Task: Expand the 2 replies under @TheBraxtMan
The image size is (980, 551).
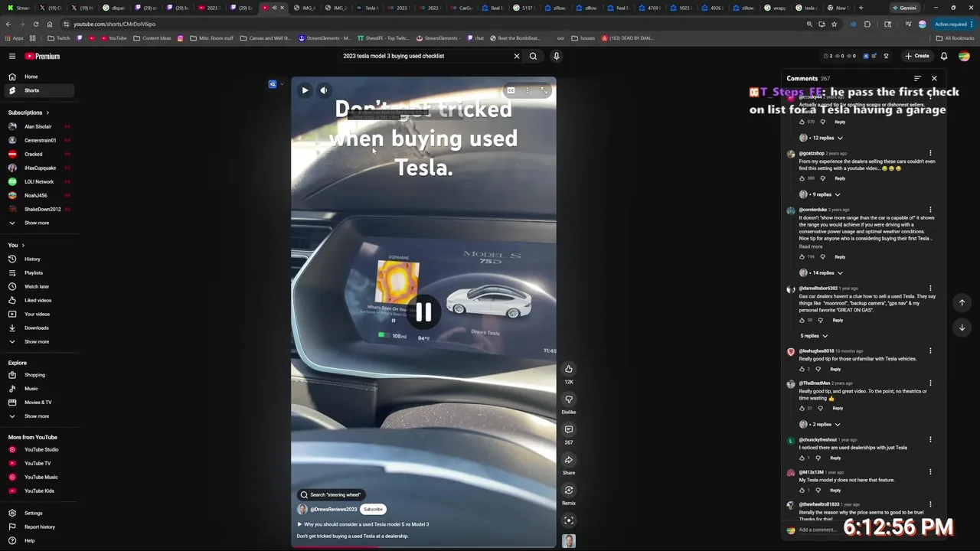Action: [820, 424]
